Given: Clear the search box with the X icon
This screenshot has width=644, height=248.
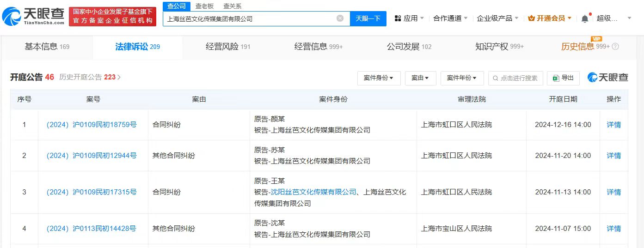Looking at the screenshot, I should (340, 18).
